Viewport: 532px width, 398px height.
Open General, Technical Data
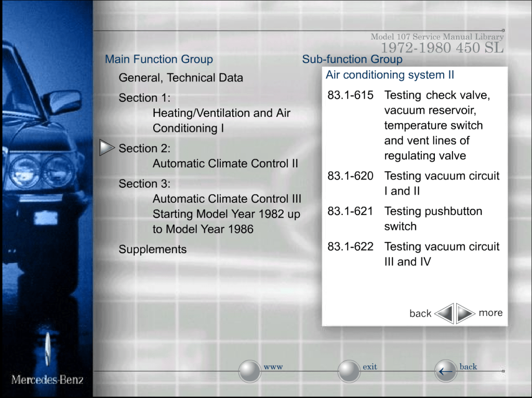[180, 78]
